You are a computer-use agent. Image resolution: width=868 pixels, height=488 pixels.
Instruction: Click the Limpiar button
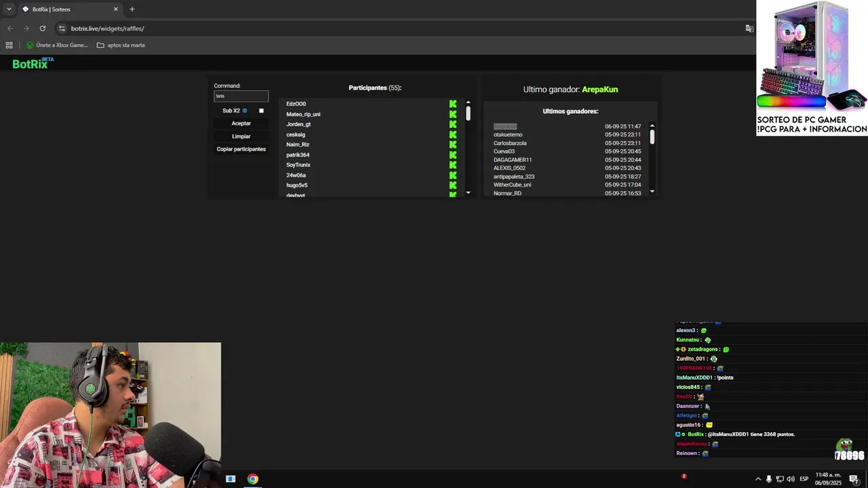pyautogui.click(x=241, y=136)
